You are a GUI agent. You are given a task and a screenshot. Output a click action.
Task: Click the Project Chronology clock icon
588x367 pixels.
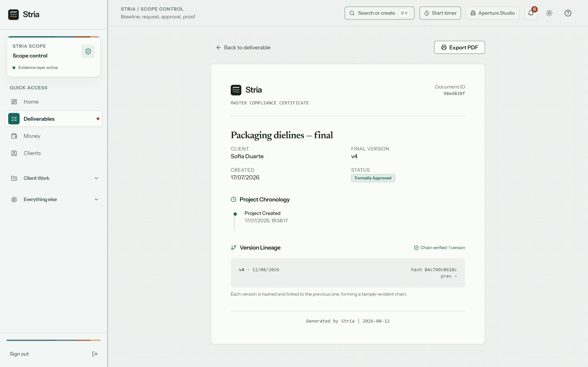click(x=234, y=199)
